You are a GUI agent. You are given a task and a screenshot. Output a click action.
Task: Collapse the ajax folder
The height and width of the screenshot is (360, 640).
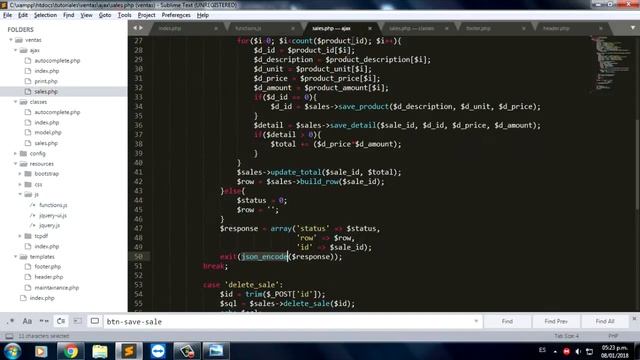pyautogui.click(x=16, y=50)
